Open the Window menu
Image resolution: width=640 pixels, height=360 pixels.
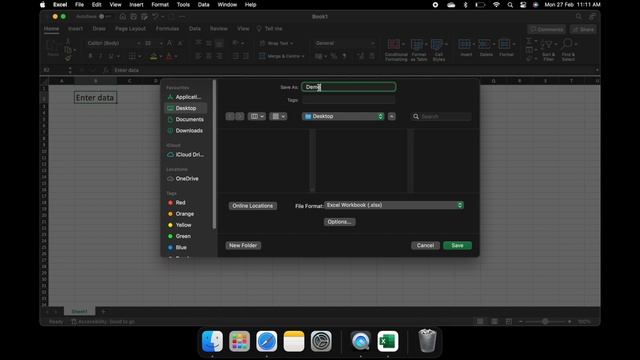[x=227, y=5]
